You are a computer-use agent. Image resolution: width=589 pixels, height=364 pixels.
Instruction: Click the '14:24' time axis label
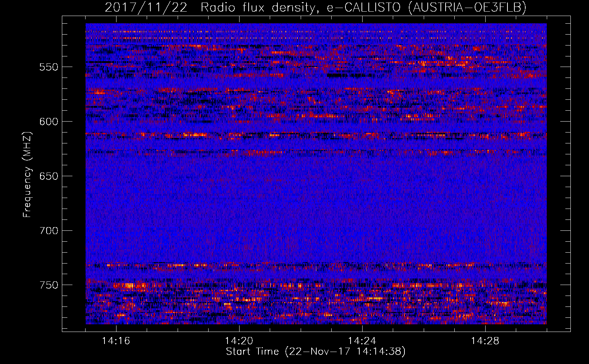pos(362,341)
